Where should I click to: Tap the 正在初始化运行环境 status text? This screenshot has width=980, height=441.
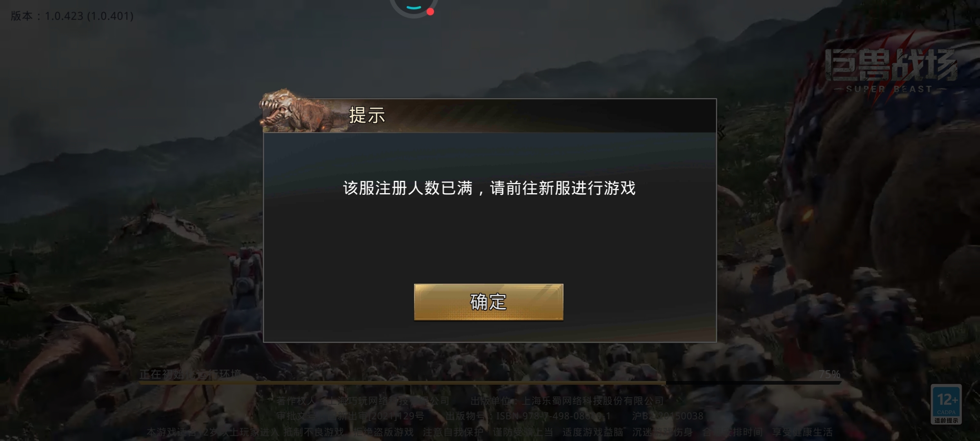190,374
